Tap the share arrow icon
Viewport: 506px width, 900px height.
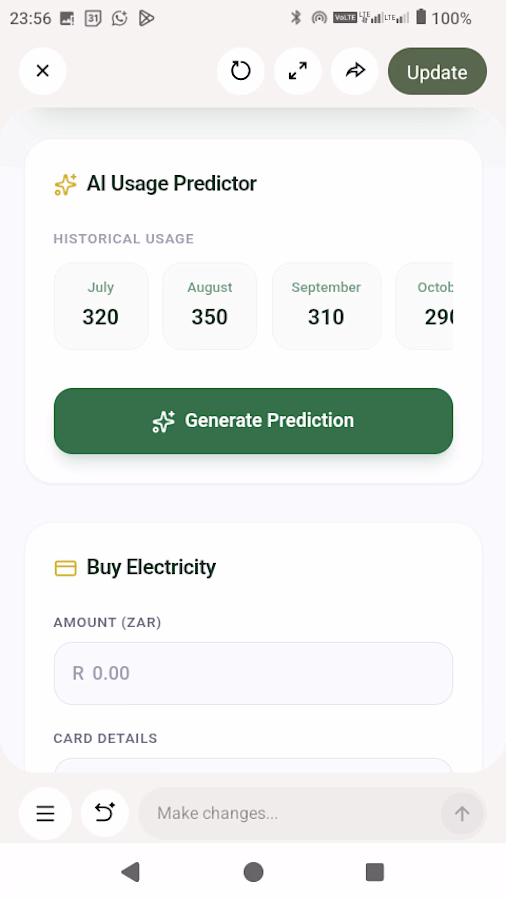coord(355,71)
